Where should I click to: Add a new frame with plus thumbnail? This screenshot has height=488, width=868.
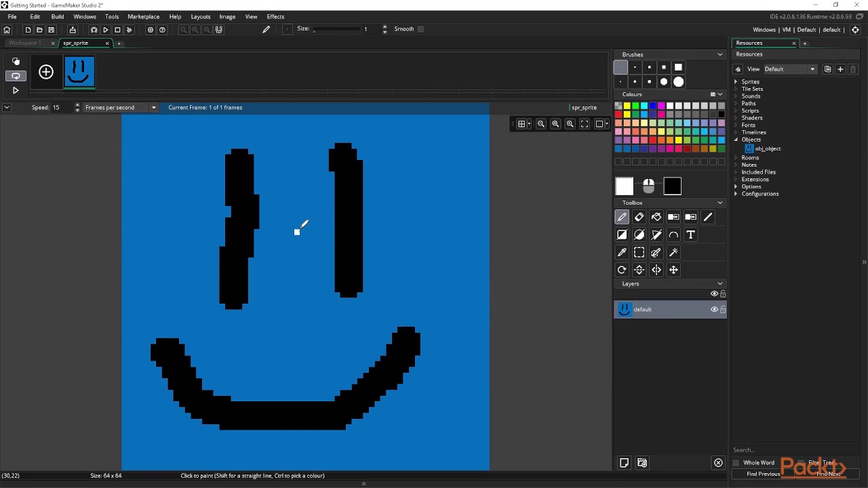click(46, 72)
